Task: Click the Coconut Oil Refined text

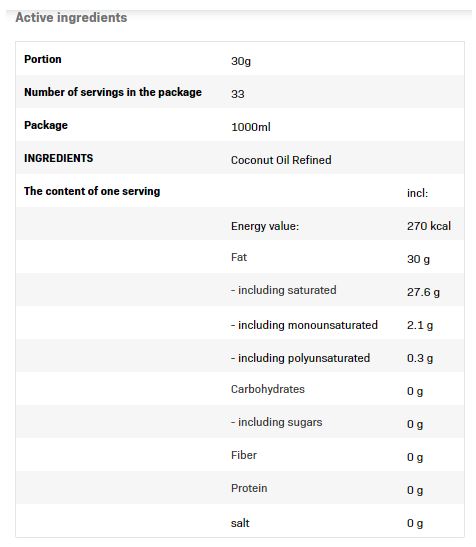Action: [281, 160]
